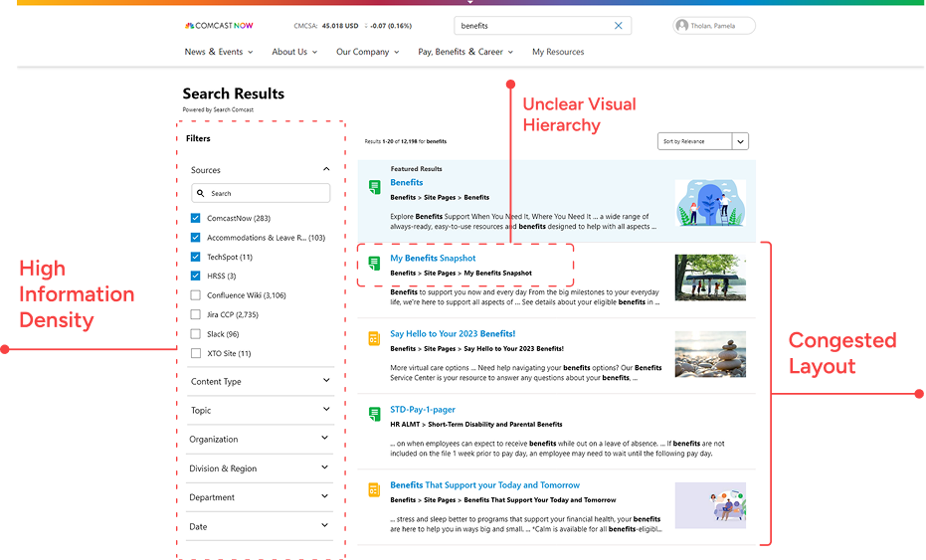
Task: Click the CMCSA stock price ticker
Action: point(352,26)
